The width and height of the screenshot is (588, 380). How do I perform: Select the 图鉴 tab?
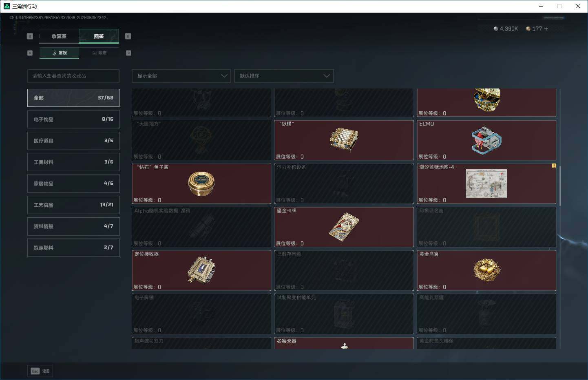point(99,36)
